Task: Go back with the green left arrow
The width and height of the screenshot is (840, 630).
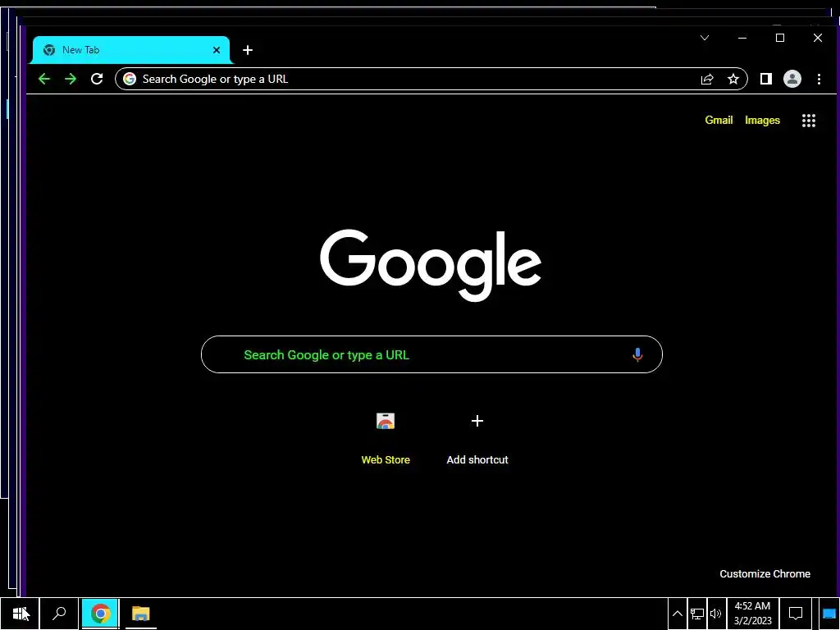Action: [44, 80]
